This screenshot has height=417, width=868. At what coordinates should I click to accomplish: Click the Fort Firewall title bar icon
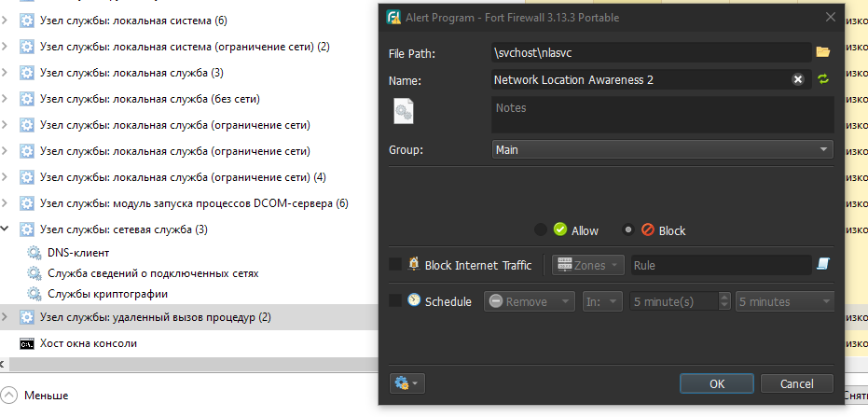(x=393, y=17)
